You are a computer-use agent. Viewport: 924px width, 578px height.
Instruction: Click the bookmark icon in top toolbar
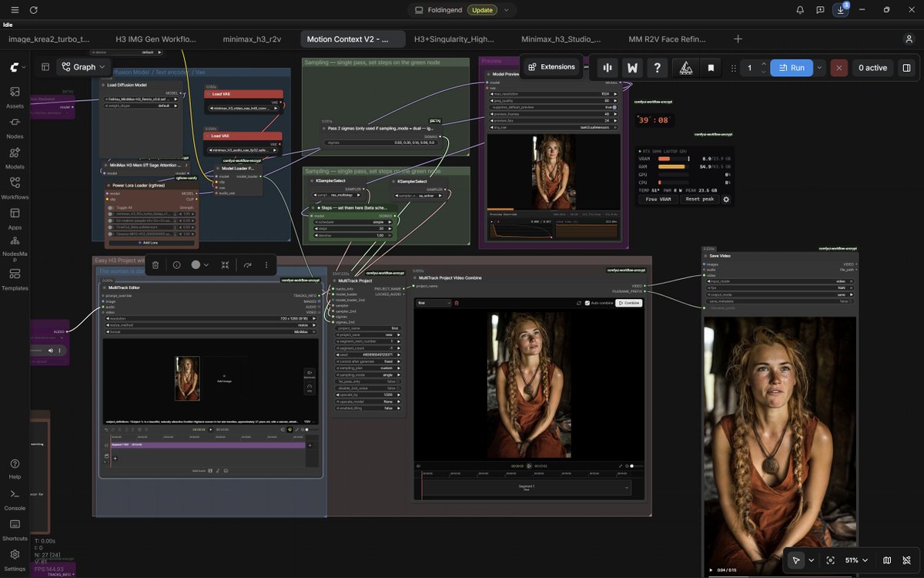click(x=711, y=68)
